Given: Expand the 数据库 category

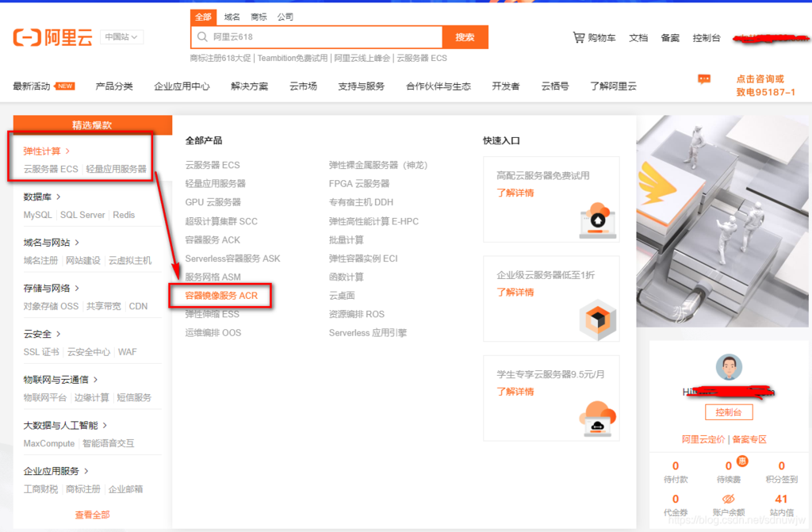Looking at the screenshot, I should pyautogui.click(x=42, y=197).
